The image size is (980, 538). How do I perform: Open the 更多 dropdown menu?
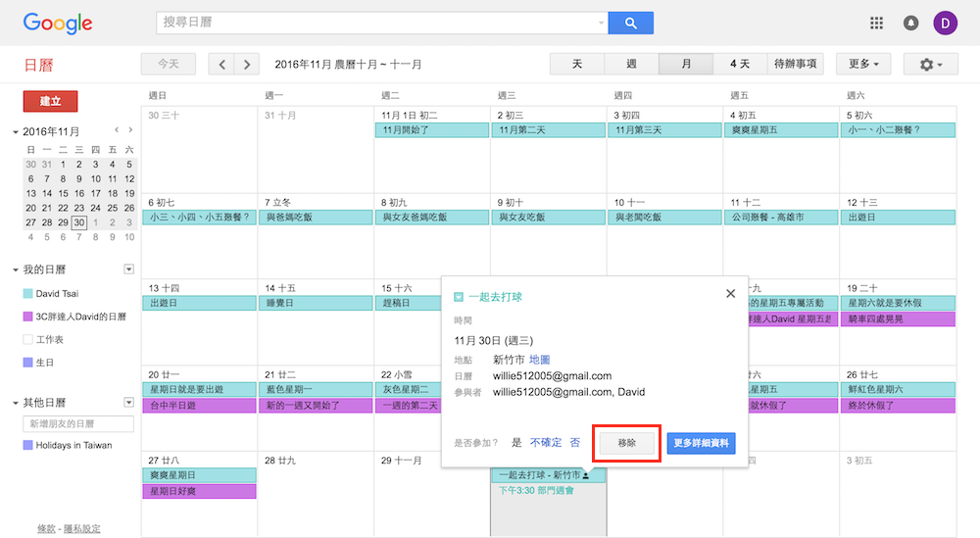(862, 65)
